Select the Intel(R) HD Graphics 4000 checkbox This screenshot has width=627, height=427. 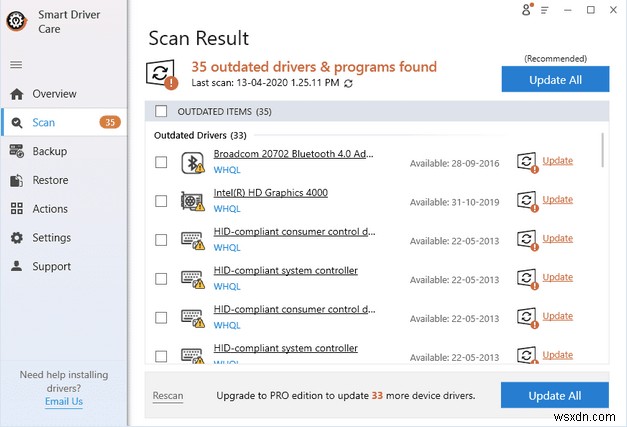[x=162, y=201]
